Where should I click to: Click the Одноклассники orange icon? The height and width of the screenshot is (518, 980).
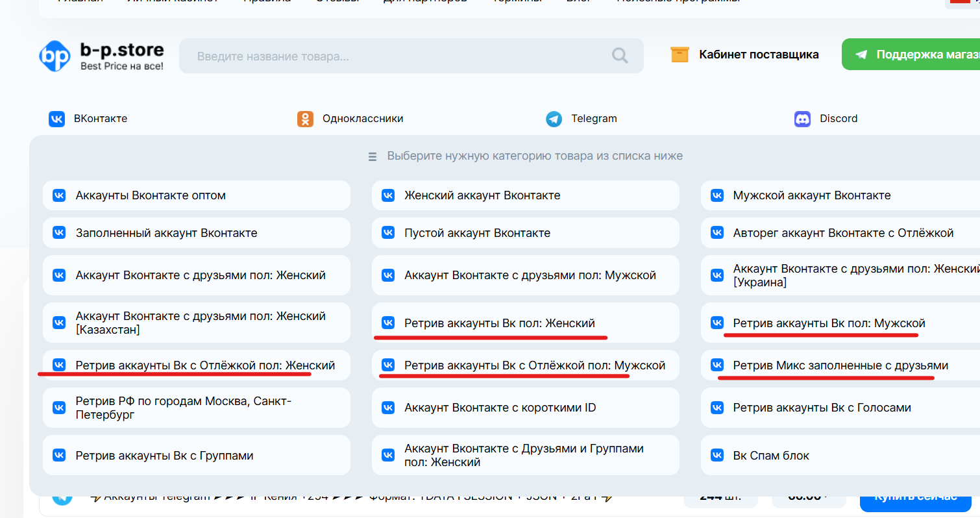click(305, 119)
